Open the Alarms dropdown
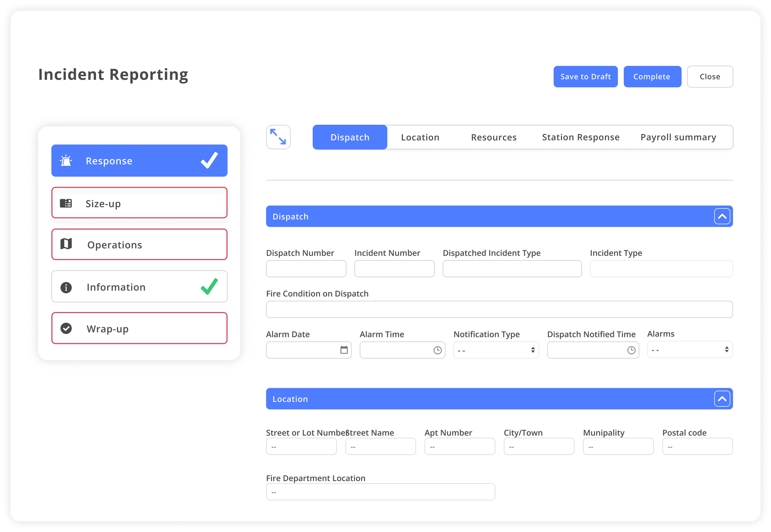 click(x=726, y=349)
